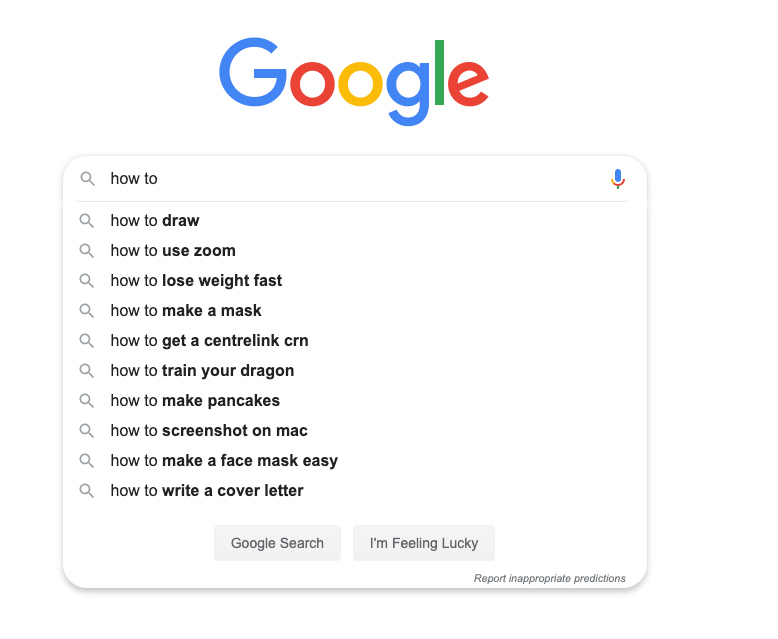Click magnifier icon beside 'how to use zoom'
Screen dimensions: 778x639
(x=87, y=251)
